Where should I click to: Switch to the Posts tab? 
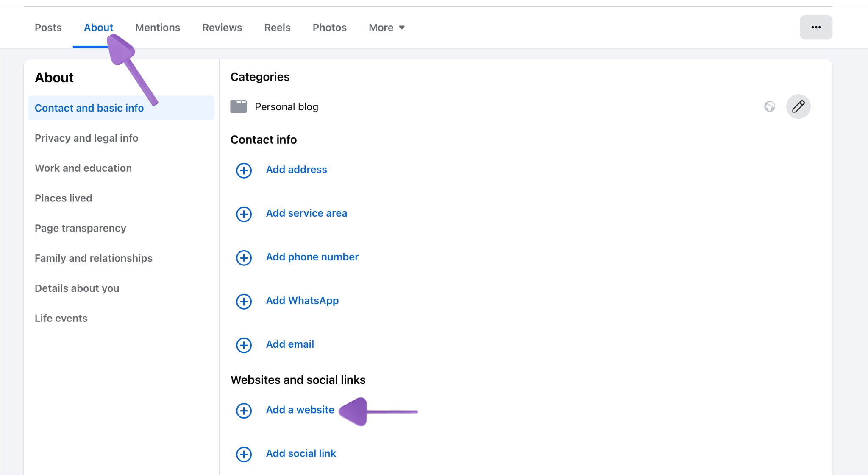coord(48,28)
